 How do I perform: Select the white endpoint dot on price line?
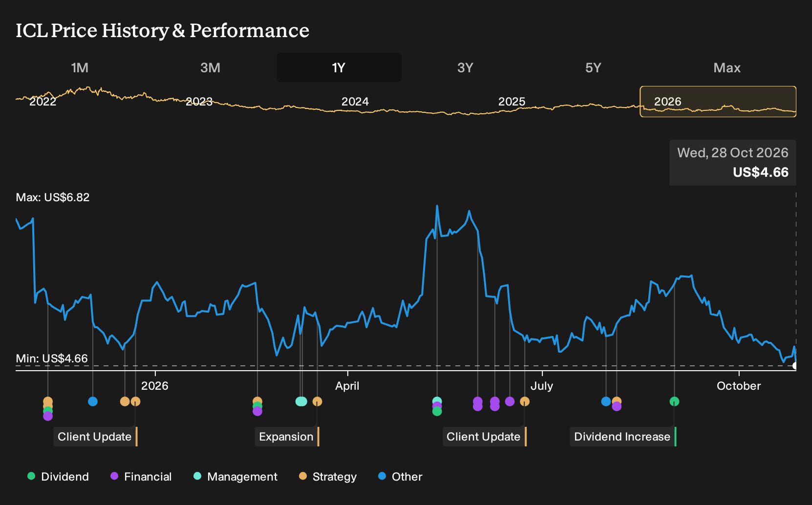[795, 366]
